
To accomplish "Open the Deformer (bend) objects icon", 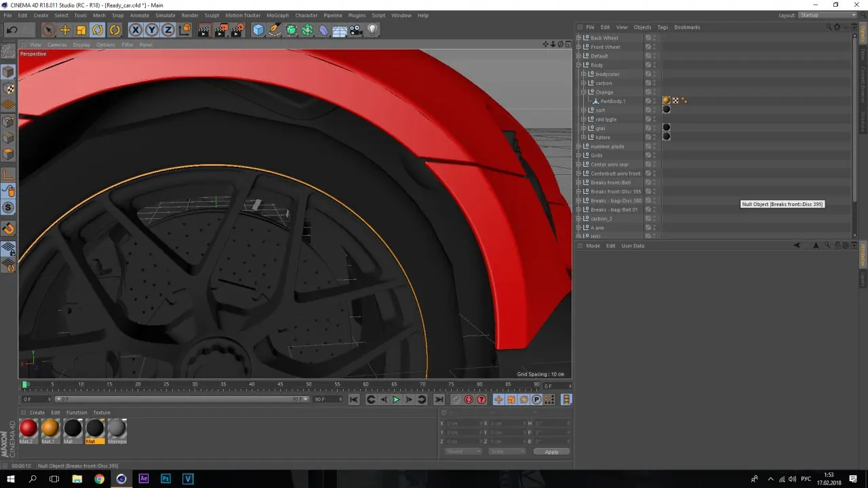I will click(323, 30).
